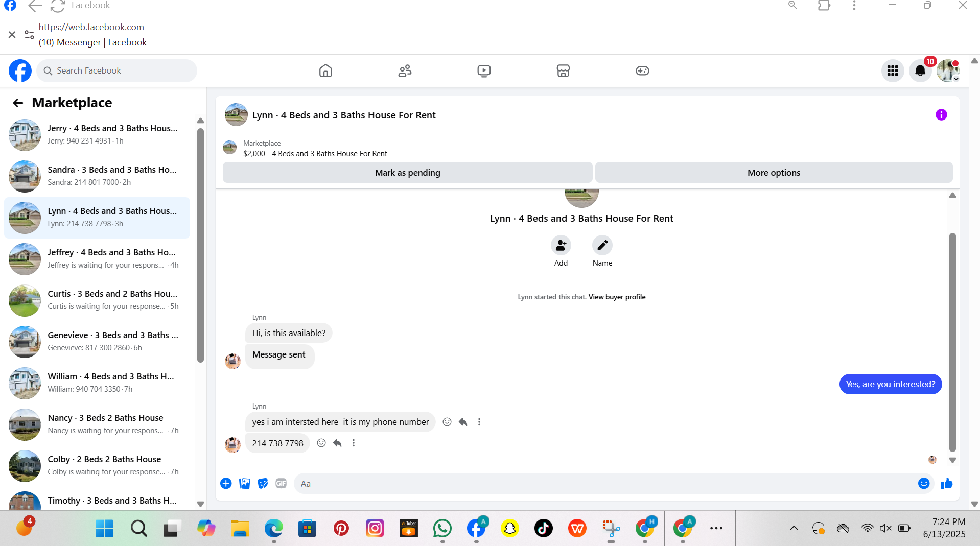Open Facebook Home tab icon

tap(325, 70)
